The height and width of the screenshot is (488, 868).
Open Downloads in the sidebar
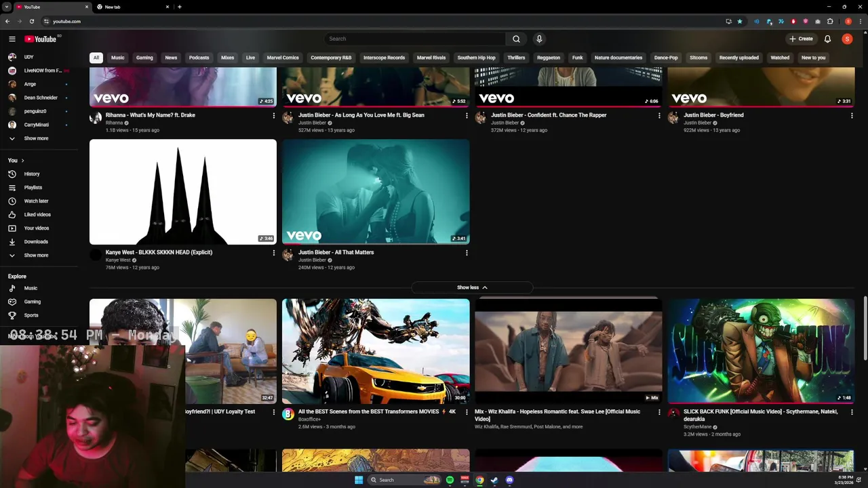coord(41,242)
